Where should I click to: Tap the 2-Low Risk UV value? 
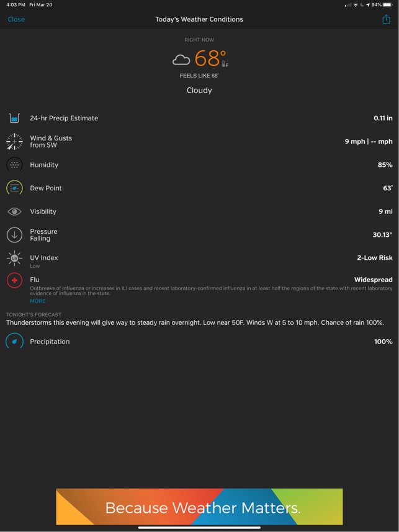pos(375,257)
